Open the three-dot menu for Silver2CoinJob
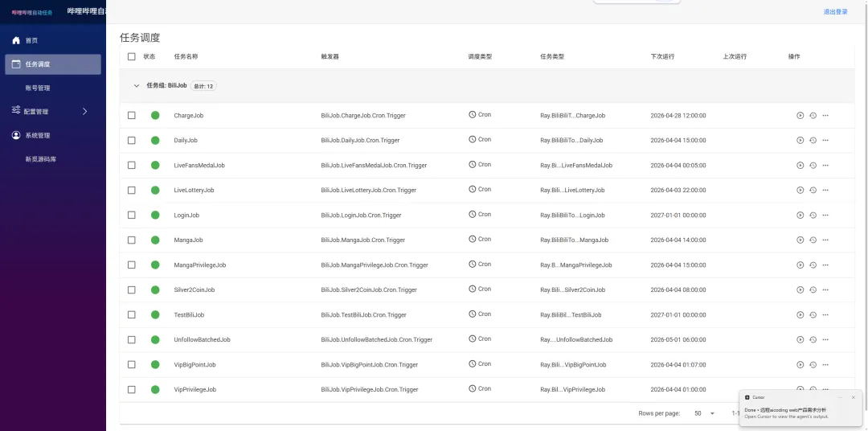Image resolution: width=868 pixels, height=431 pixels. (x=825, y=290)
